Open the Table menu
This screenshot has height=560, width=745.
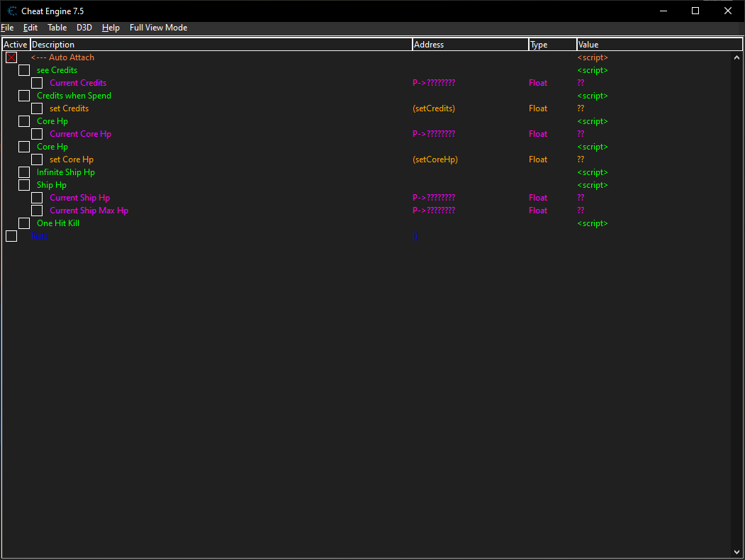point(57,28)
